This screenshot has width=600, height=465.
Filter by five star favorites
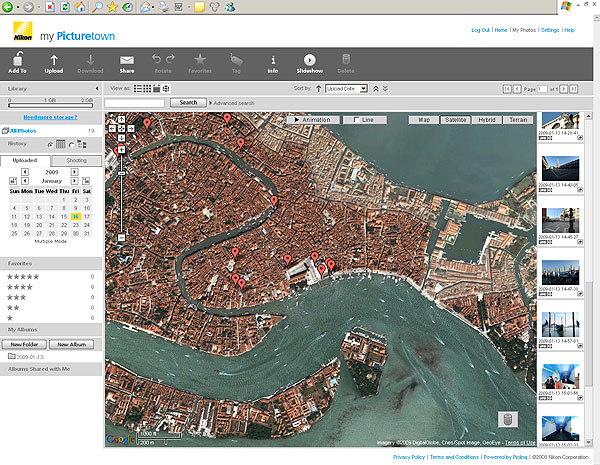tap(23, 277)
